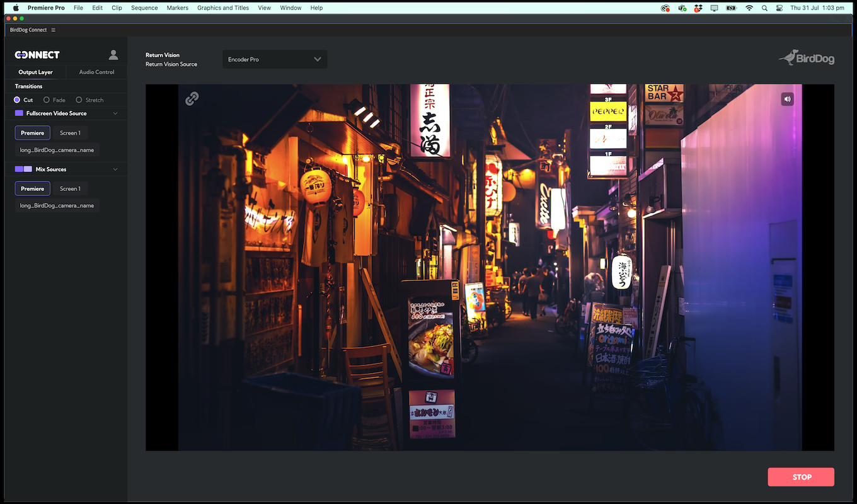Viewport: 857px width, 504px height.
Task: Select long_BirdDog_camera_name under Mix Sources
Action: click(57, 206)
